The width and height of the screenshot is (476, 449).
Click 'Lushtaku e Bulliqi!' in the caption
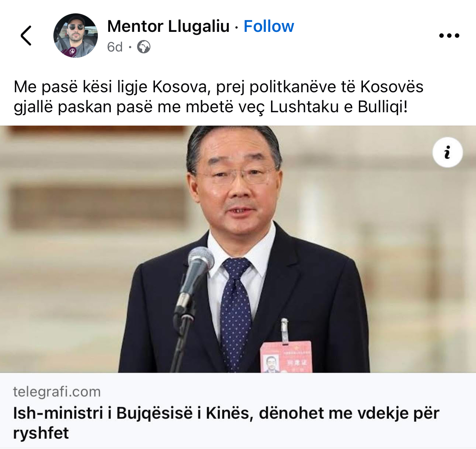(338, 107)
